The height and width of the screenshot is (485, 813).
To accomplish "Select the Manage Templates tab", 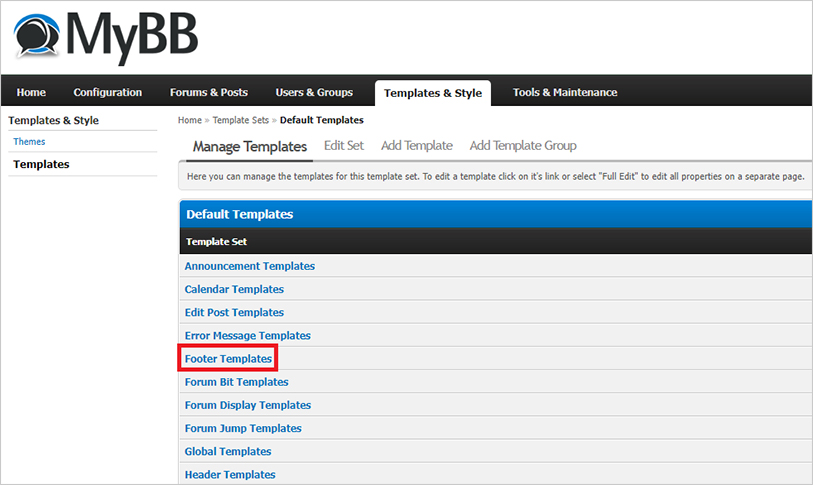I will (x=250, y=147).
